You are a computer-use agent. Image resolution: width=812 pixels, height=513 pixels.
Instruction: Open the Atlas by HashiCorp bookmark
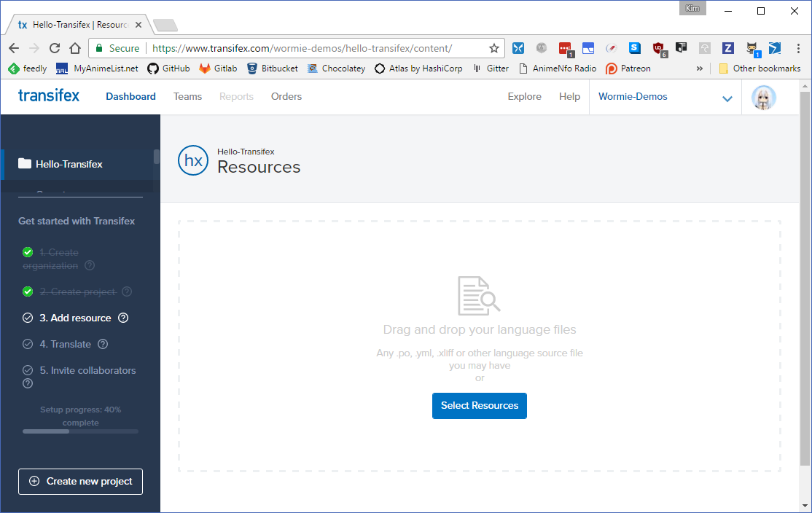(x=418, y=68)
